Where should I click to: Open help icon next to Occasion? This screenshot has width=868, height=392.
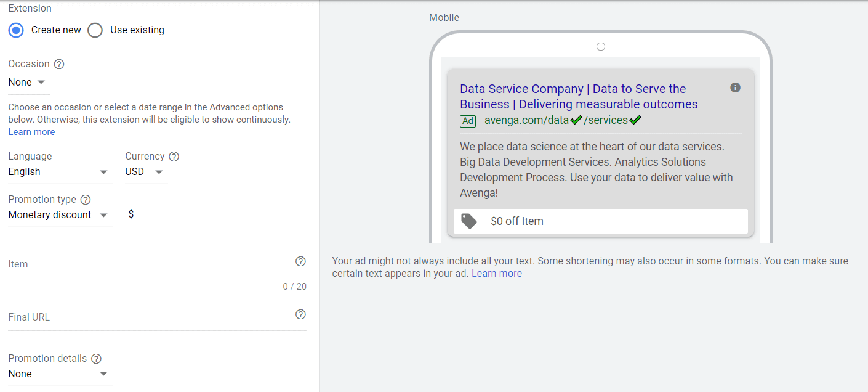pos(59,64)
